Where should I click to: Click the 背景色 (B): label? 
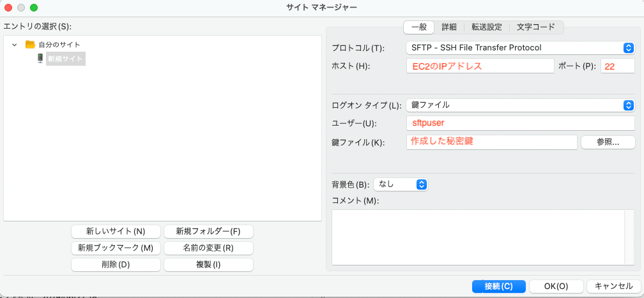point(350,184)
